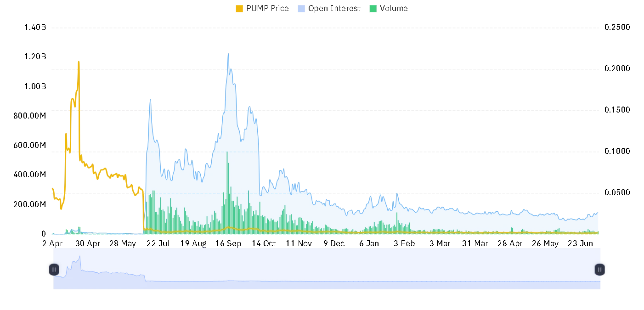This screenshot has width=644, height=310.
Task: Click the 3 Mar date label
Action: click(440, 243)
